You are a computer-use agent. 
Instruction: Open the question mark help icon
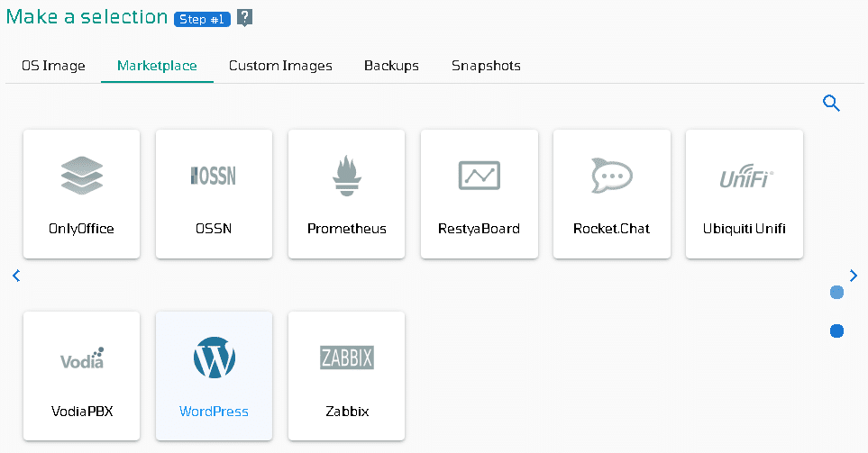(244, 18)
